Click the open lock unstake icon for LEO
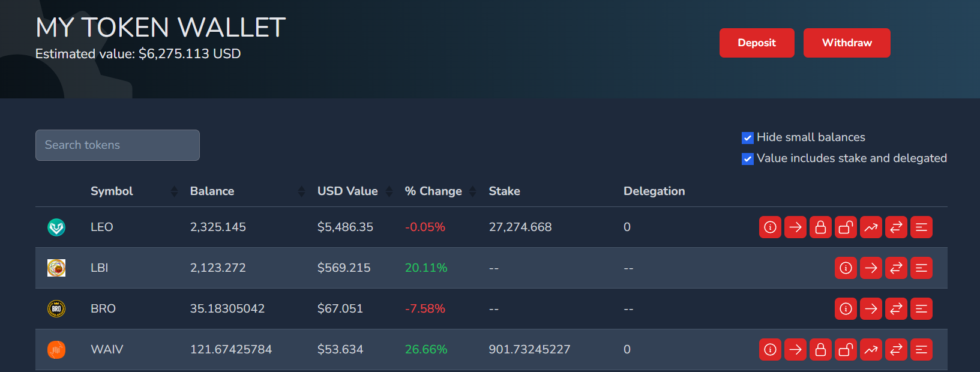 pyautogui.click(x=846, y=227)
